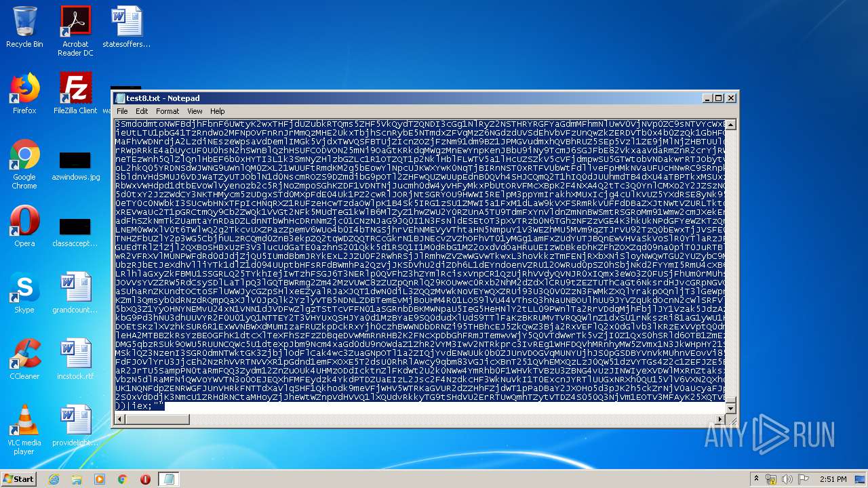Show hidden tray icons arrow

coord(757,479)
